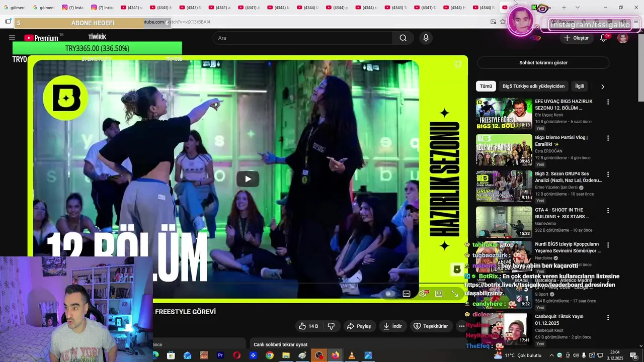Open Adobe Premiere Pro from the taskbar
The image size is (644, 362).
click(220, 355)
